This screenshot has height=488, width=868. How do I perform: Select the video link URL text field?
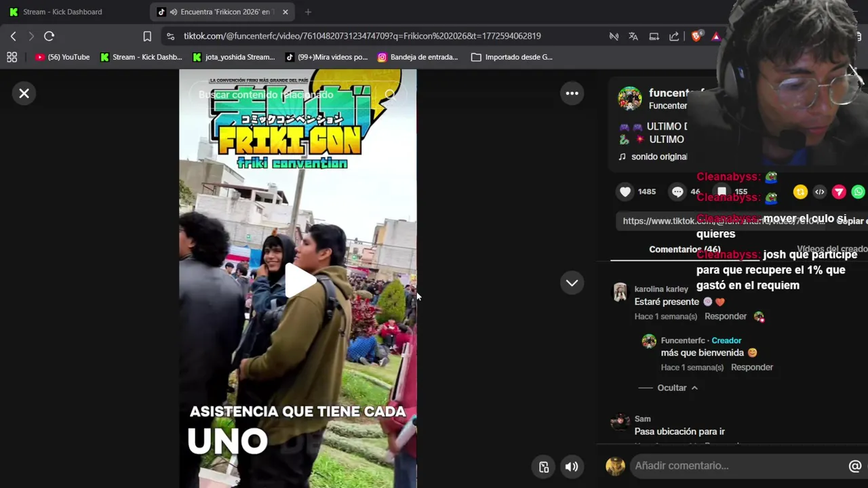[x=722, y=221]
